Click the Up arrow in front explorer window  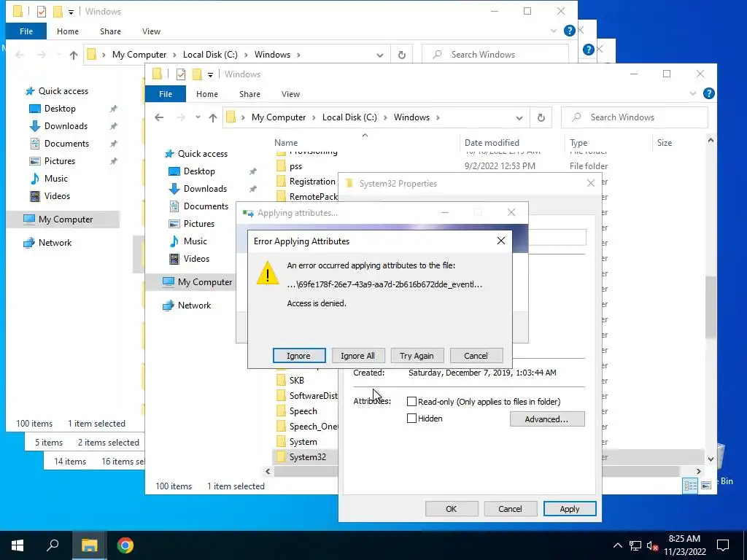(213, 117)
